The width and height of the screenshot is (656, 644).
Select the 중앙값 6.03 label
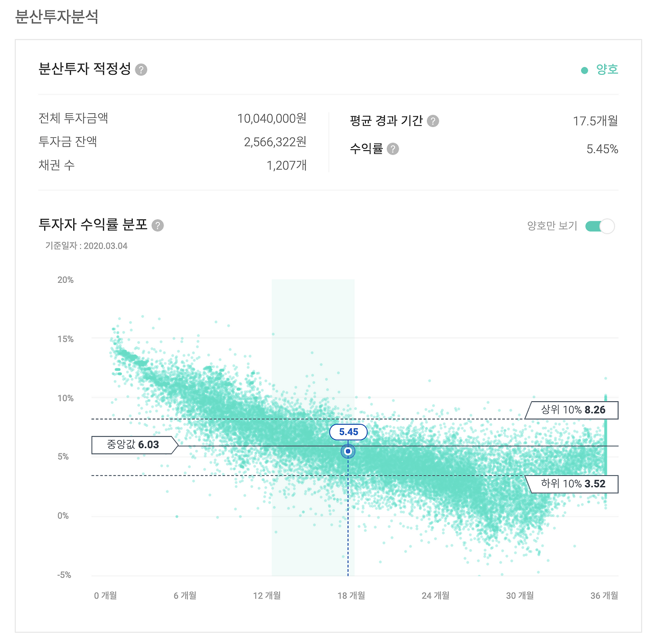pos(132,445)
